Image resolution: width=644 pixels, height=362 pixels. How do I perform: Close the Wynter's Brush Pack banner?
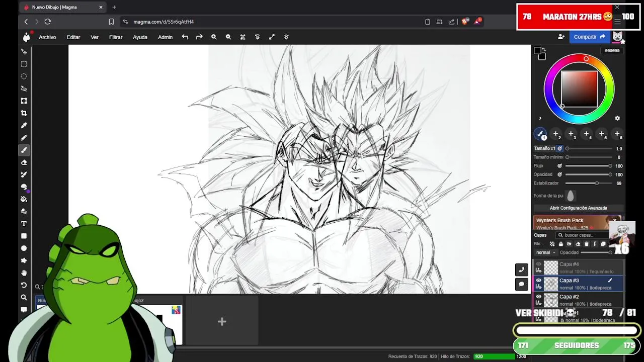click(x=614, y=220)
